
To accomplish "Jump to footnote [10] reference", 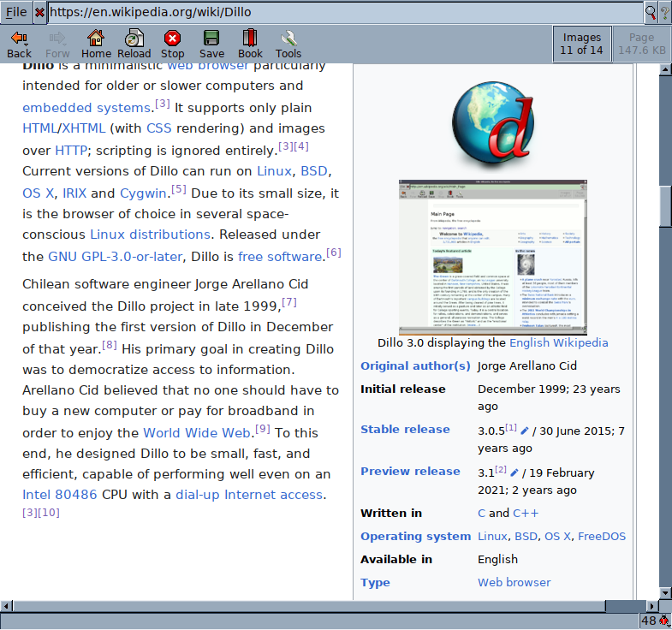I will [x=49, y=513].
